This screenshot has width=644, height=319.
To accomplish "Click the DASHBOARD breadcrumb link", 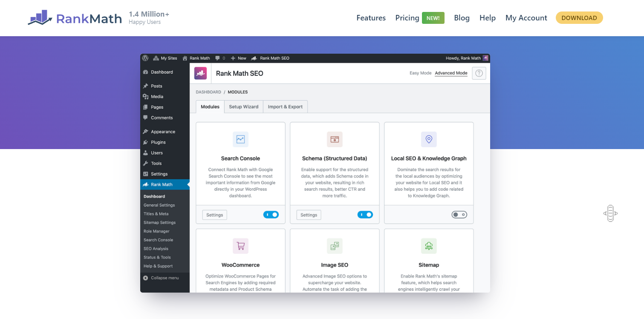I will click(x=208, y=92).
